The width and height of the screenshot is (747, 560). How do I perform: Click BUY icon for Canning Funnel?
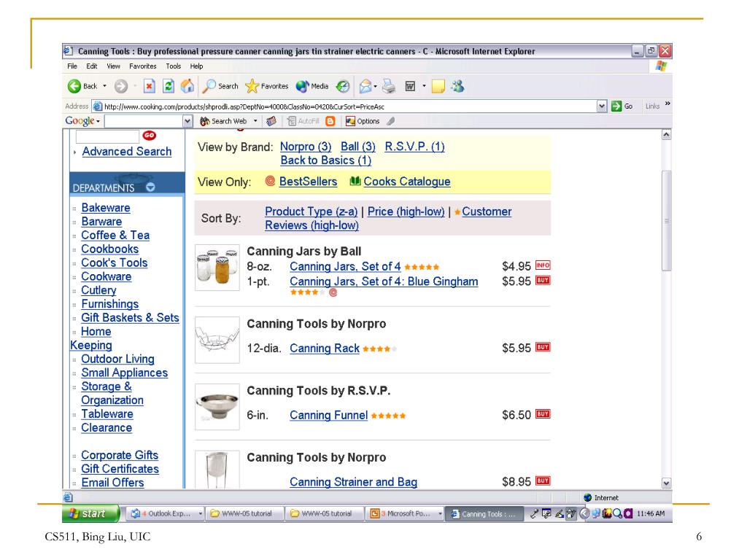pyautogui.click(x=543, y=414)
